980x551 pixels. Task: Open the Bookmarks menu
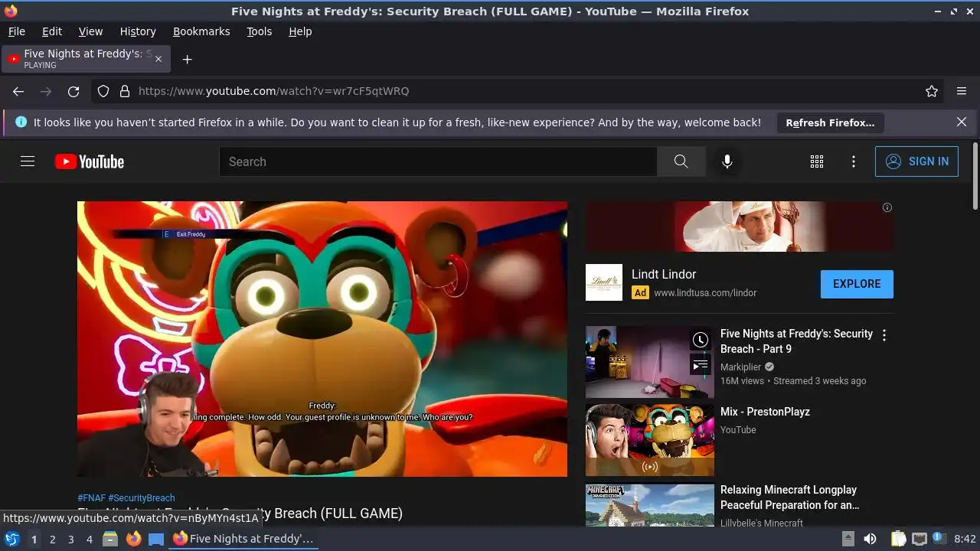point(201,31)
